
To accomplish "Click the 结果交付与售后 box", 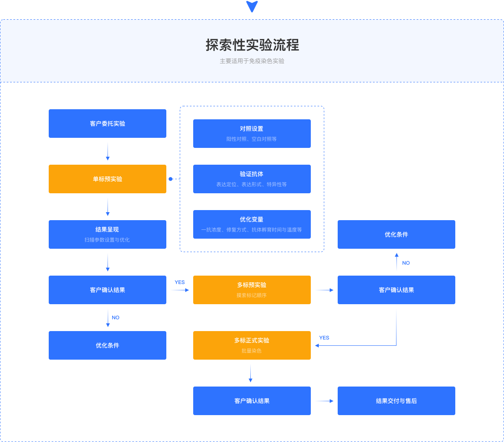I will click(x=396, y=401).
